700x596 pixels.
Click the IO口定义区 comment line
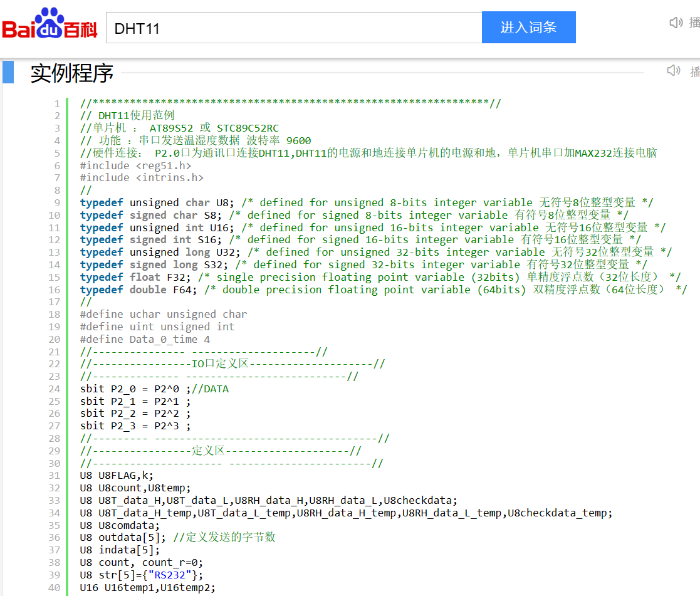point(232,364)
